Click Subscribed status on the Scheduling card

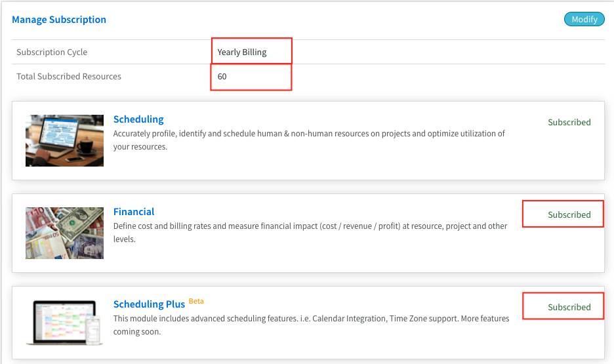[x=569, y=122]
